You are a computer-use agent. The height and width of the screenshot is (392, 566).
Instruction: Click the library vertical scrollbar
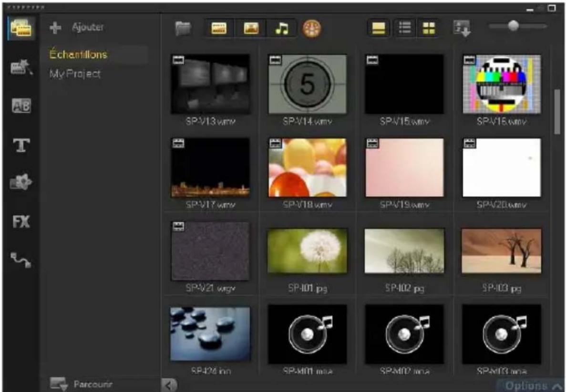557,112
